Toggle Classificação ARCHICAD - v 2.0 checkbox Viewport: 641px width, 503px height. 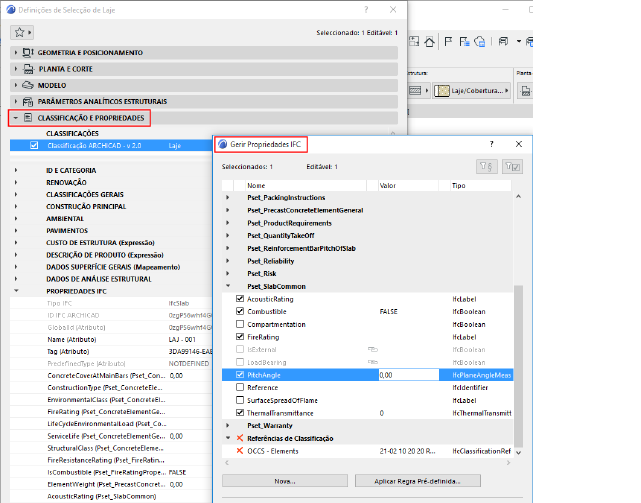click(34, 146)
